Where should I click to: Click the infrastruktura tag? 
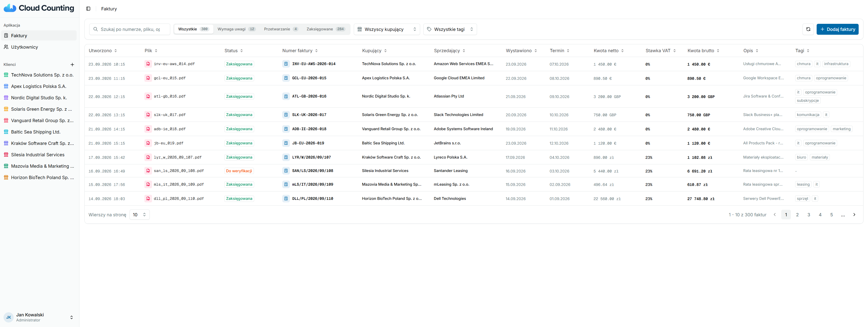tap(836, 64)
